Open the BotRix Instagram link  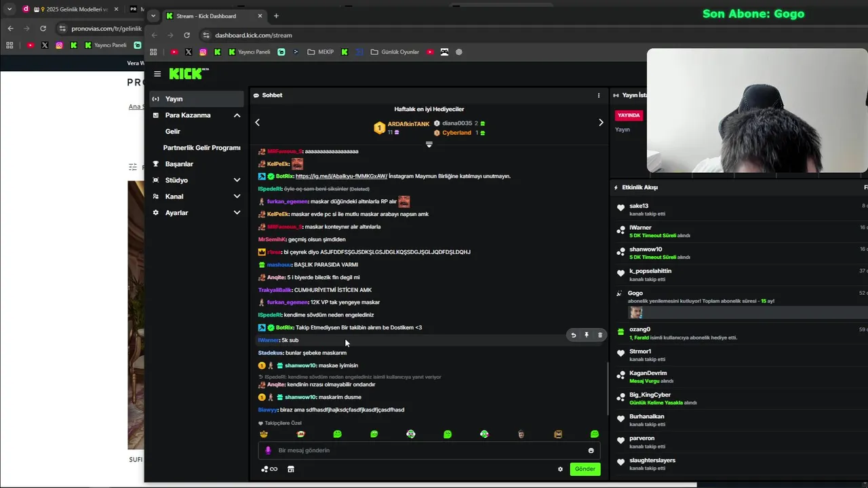[x=341, y=176]
